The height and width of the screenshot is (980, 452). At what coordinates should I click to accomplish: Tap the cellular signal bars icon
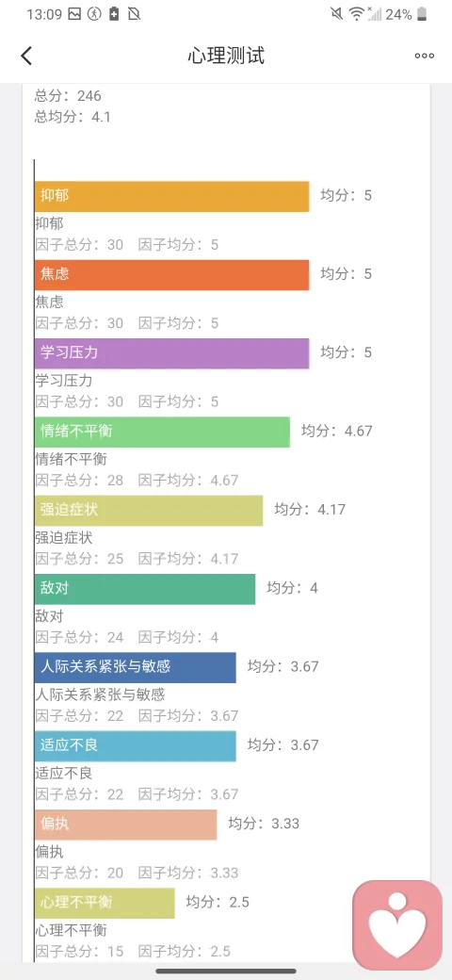pos(374,14)
